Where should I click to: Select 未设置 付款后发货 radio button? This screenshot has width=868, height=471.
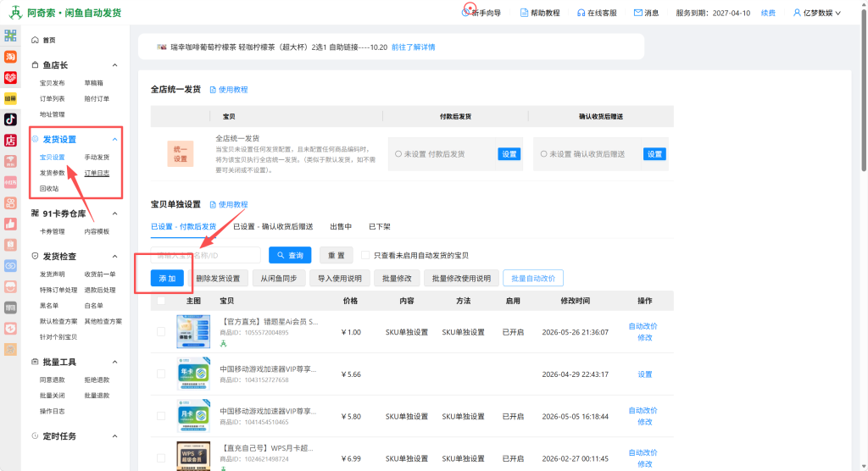(x=398, y=154)
